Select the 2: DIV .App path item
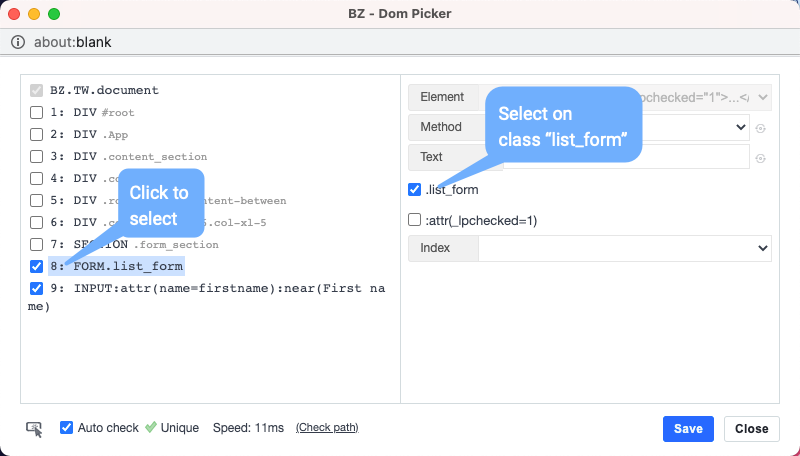The height and width of the screenshot is (456, 800). click(x=89, y=135)
